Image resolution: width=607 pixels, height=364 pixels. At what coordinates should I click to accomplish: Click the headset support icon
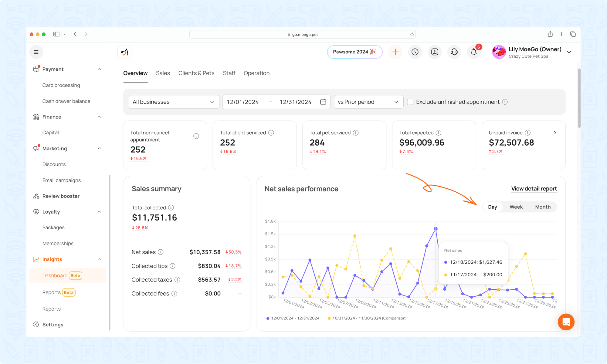454,52
